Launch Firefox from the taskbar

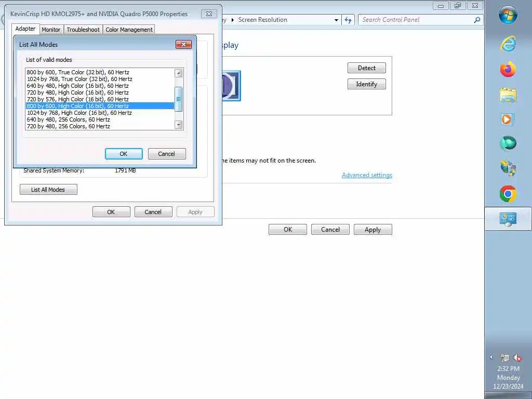(x=508, y=69)
